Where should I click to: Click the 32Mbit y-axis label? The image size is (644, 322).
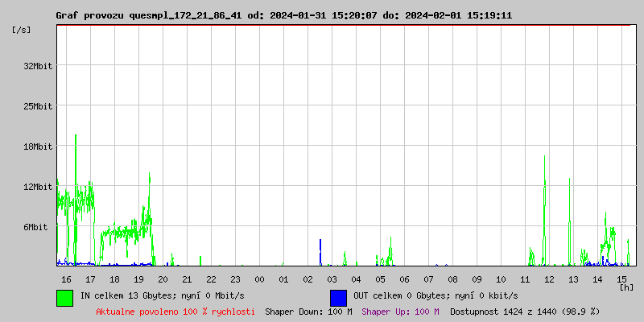(38, 66)
